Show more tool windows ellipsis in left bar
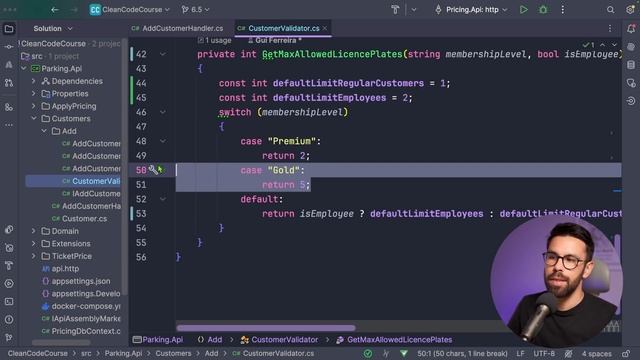Screen dimensions: 640x360 tap(9, 125)
